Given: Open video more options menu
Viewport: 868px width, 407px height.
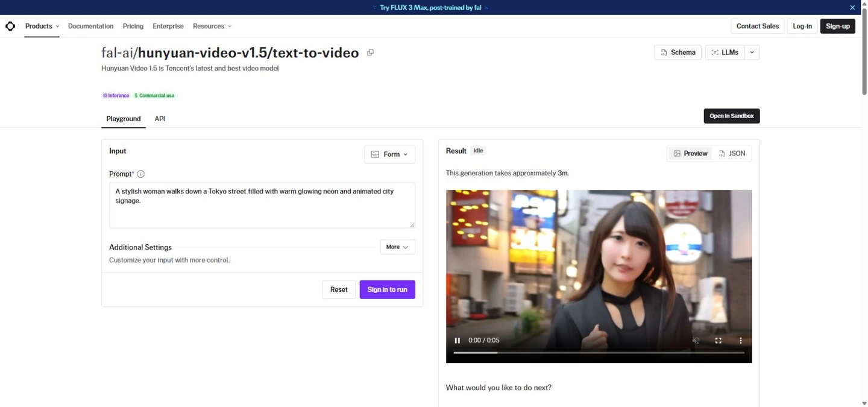Looking at the screenshot, I should click(x=740, y=341).
